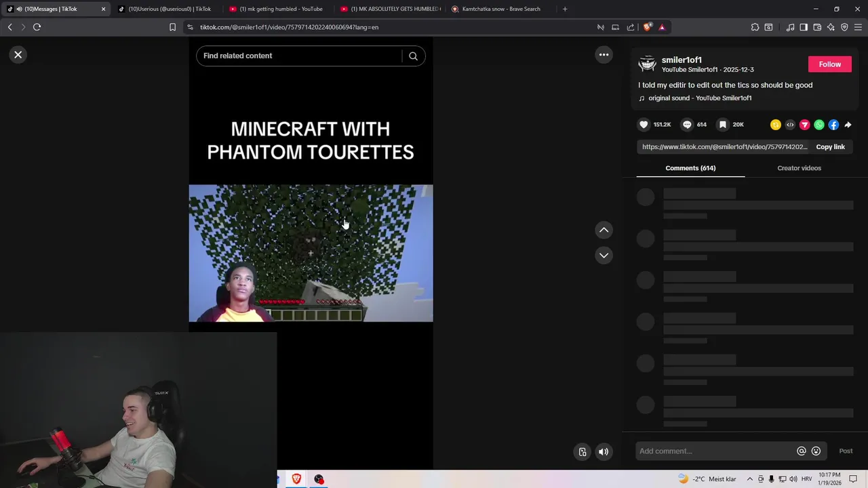
Task: Open comments via speech bubble icon
Action: pyautogui.click(x=687, y=125)
